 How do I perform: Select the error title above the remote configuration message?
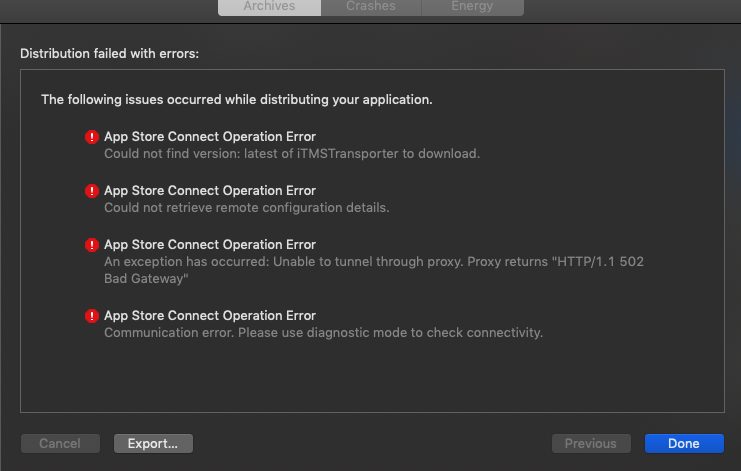pos(210,191)
